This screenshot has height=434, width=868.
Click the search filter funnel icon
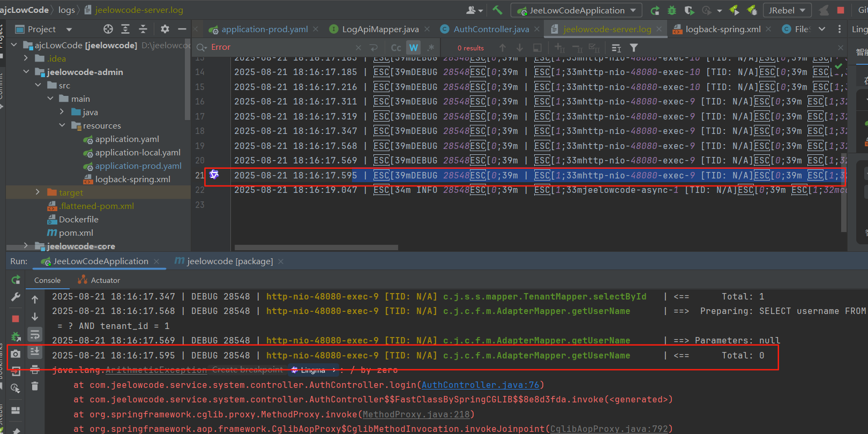634,48
